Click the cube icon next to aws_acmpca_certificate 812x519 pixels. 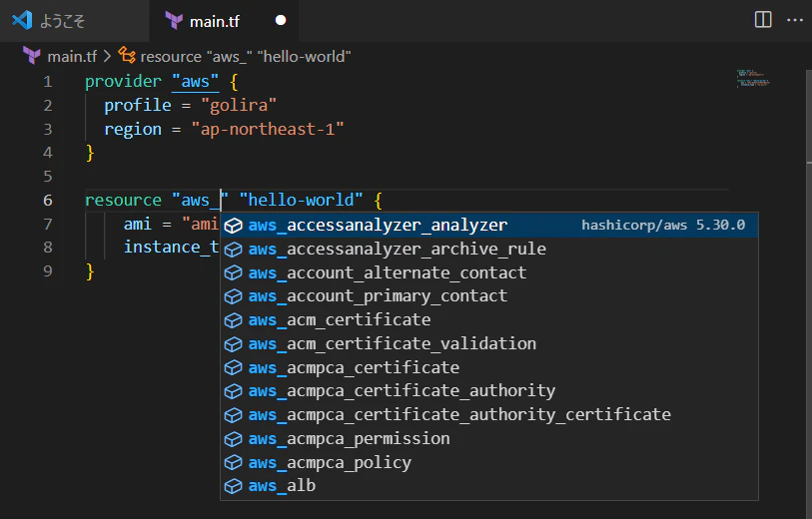pos(233,368)
